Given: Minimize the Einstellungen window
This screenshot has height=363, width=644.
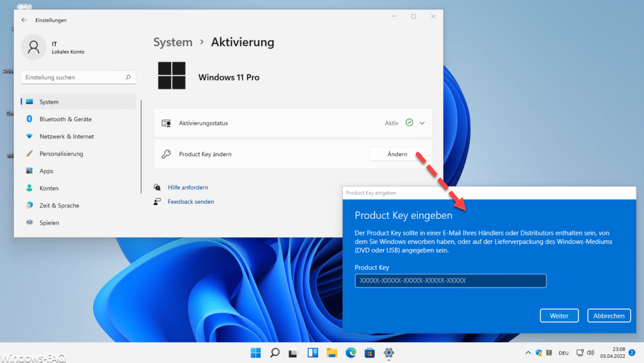Looking at the screenshot, I should coord(394,16).
